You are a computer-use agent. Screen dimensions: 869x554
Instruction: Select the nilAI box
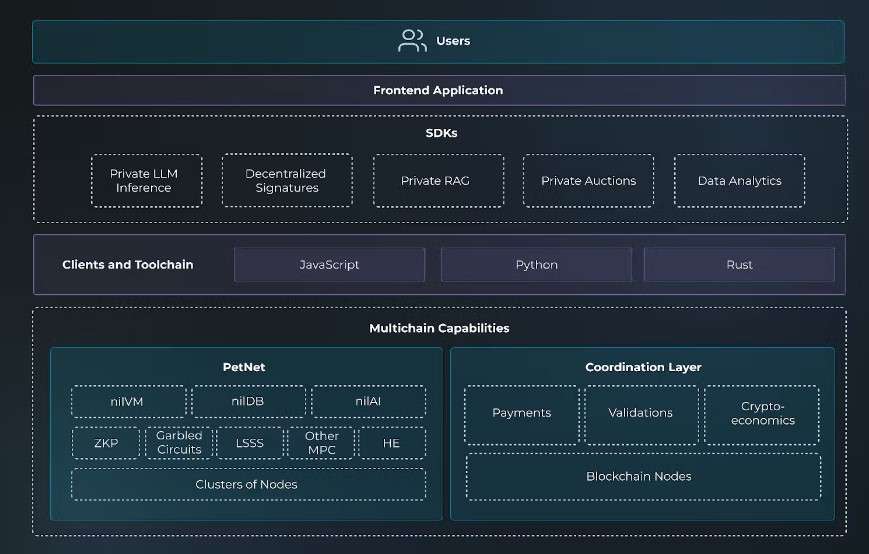[x=369, y=401]
